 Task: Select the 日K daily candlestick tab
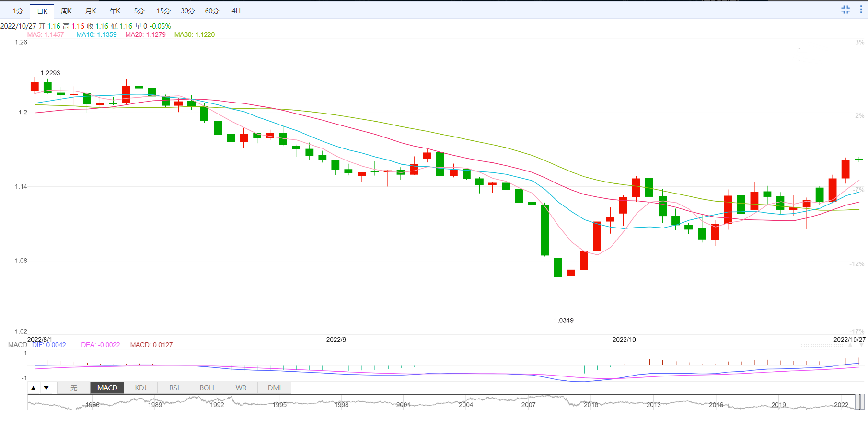(42, 11)
